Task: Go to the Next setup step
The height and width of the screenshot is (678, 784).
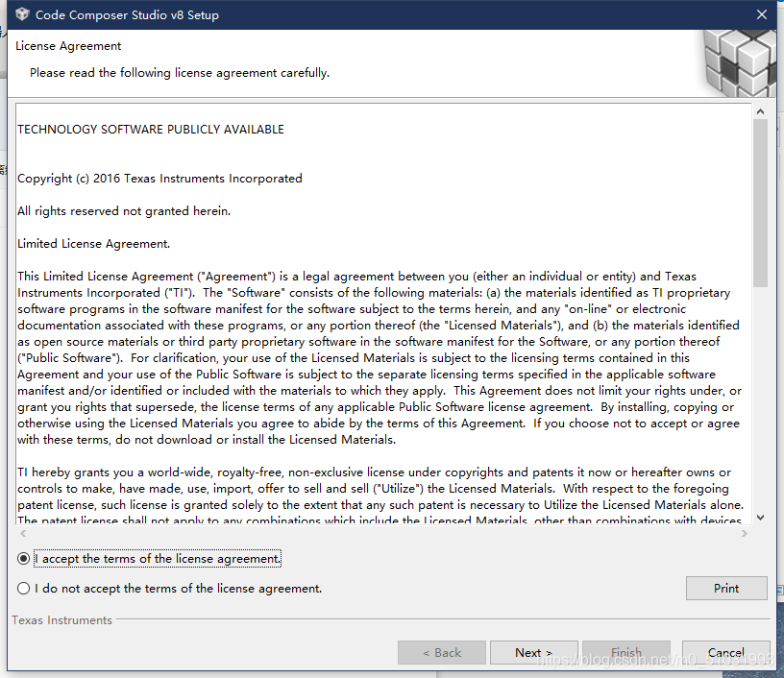Action: pos(533,652)
